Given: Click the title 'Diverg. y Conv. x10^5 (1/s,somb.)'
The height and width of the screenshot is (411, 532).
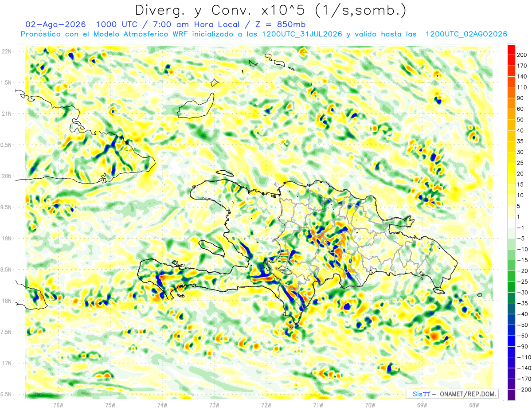Looking at the screenshot, I should [270, 10].
